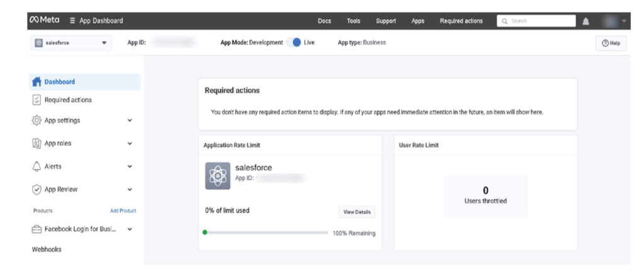Viewport: 644px width, 276px height.
Task: Click the rate limit progress bar
Action: click(x=266, y=233)
